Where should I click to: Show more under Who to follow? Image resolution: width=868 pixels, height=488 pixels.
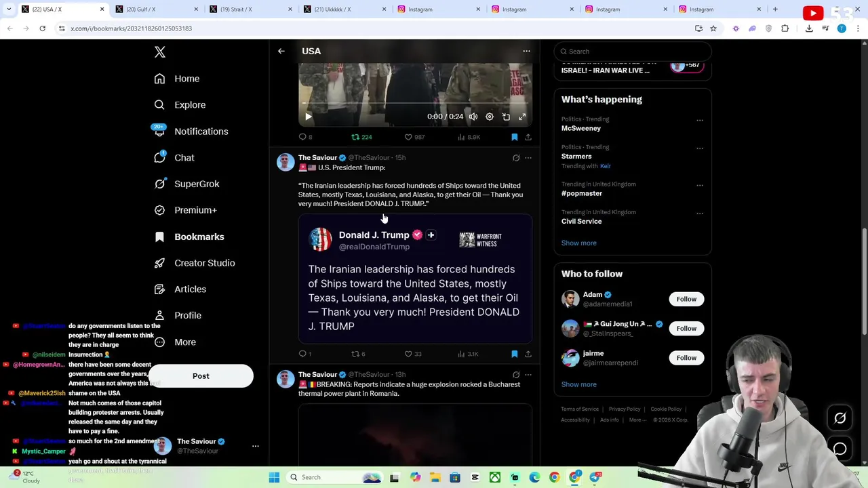pyautogui.click(x=578, y=384)
